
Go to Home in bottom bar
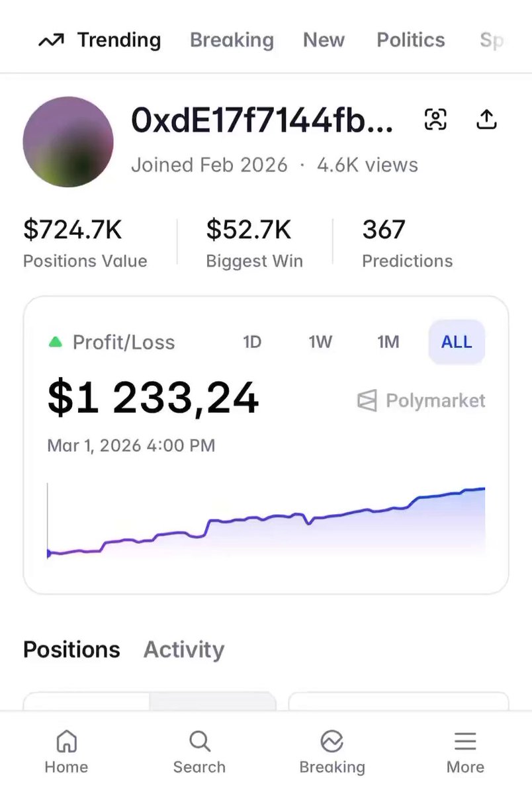[x=66, y=752]
